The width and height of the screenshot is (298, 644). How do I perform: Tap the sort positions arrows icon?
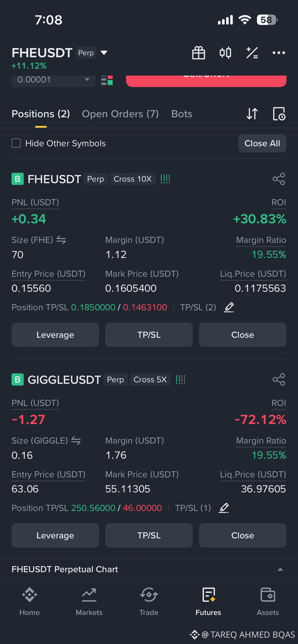(x=252, y=114)
